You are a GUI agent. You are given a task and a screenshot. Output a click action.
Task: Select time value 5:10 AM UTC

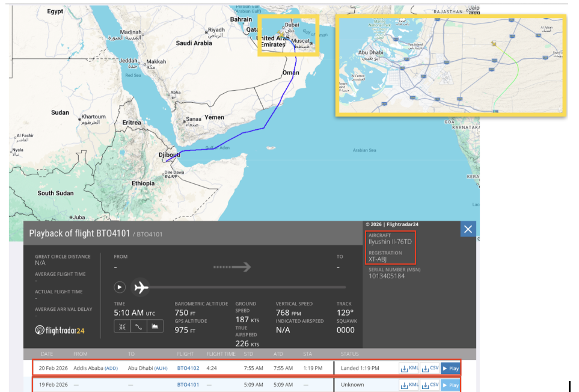(x=135, y=313)
